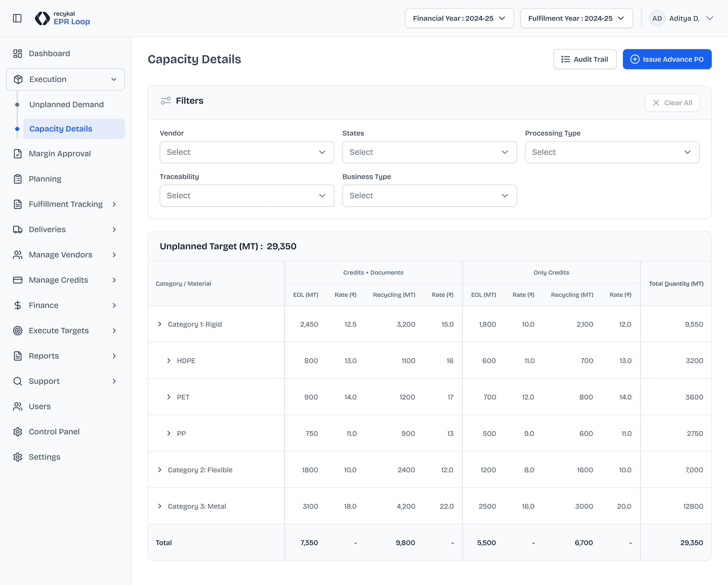Image resolution: width=728 pixels, height=585 pixels.
Task: Click the Dashboard grid icon
Action: tap(17, 53)
